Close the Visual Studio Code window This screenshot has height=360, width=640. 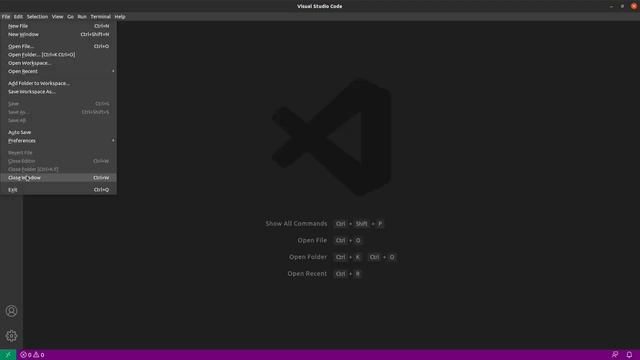pyautogui.click(x=634, y=6)
